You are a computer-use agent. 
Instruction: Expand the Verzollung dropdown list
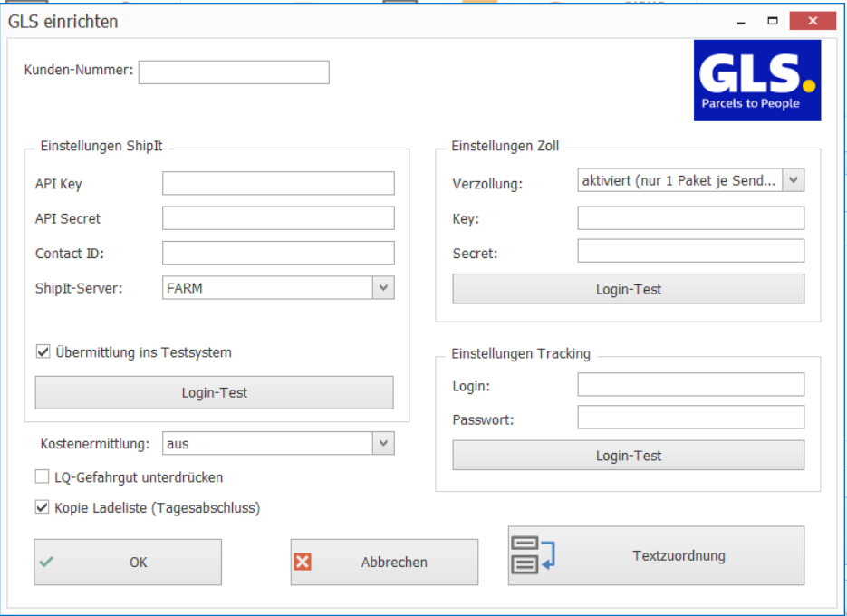point(794,180)
